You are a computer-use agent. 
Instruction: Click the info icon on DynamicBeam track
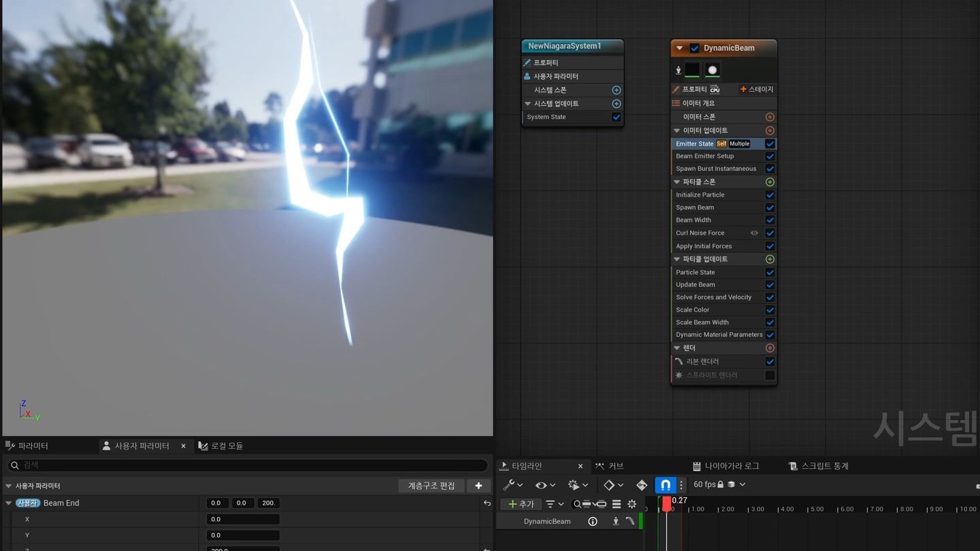click(592, 522)
